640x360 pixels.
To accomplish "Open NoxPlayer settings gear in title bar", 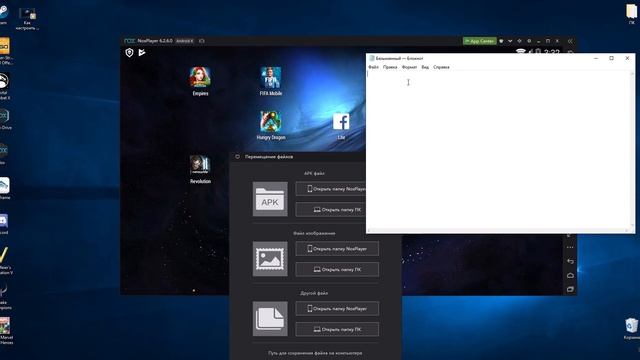I will 529,41.
